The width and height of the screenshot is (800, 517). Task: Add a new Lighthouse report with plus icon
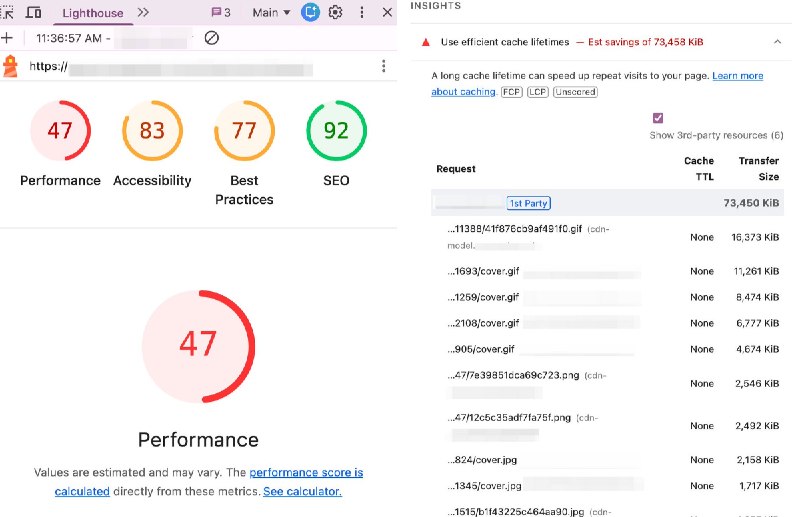point(7,38)
